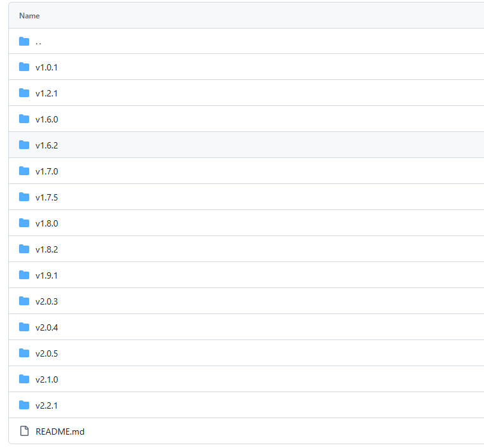Click the folder icon for v1.7.5
Viewport: 484px width, 448px height.
(24, 197)
